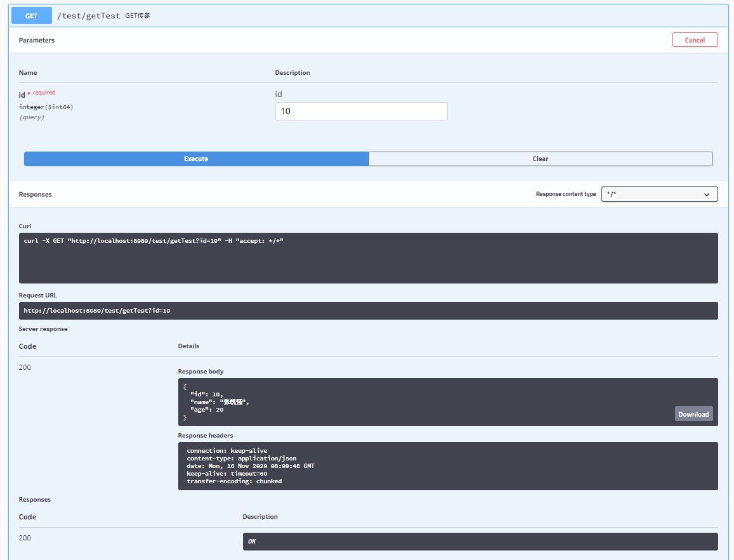Select the Request URL value text

coord(97,311)
